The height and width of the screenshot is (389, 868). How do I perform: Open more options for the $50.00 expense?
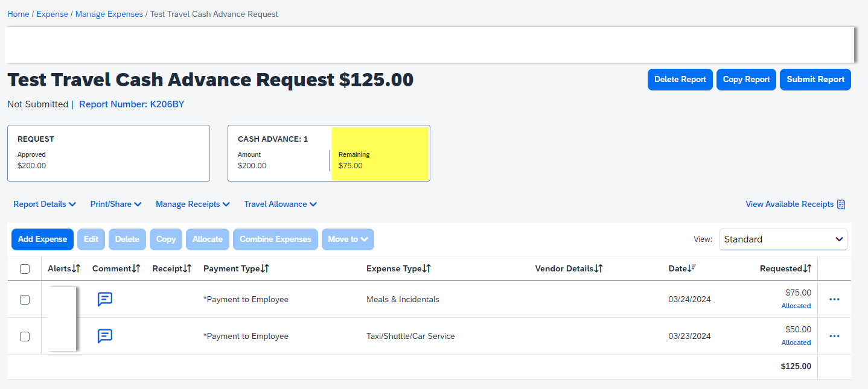(834, 336)
